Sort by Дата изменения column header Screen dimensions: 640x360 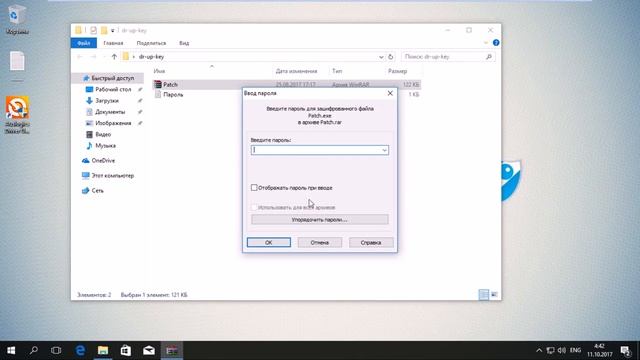(296, 71)
